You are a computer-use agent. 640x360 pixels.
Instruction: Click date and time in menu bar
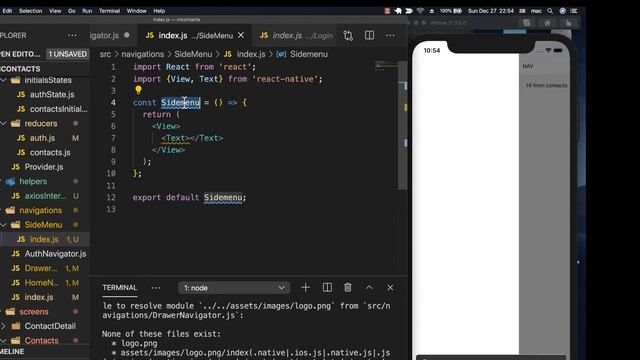click(x=491, y=11)
